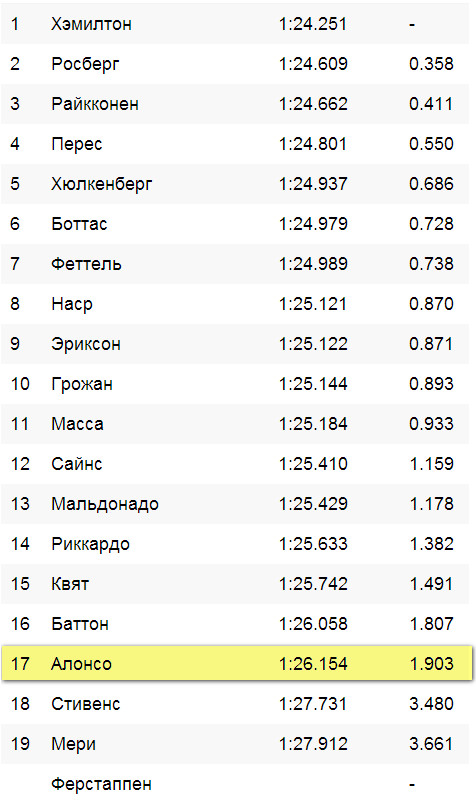Select the highlighted Алонсо row
476x806 pixels.
point(236,663)
